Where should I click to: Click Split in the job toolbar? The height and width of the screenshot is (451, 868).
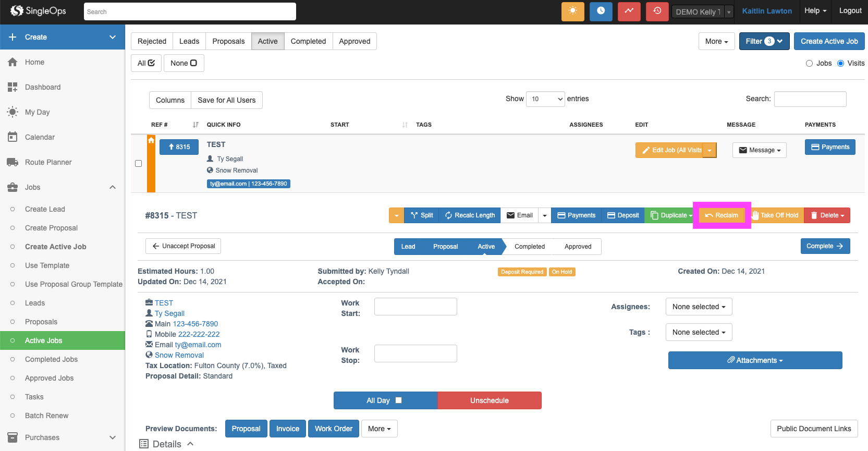422,215
